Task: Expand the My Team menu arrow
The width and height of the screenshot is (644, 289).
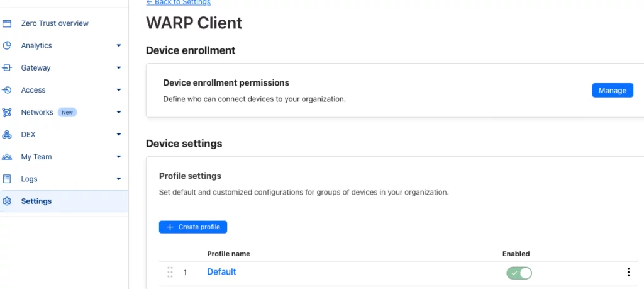Action: (119, 157)
